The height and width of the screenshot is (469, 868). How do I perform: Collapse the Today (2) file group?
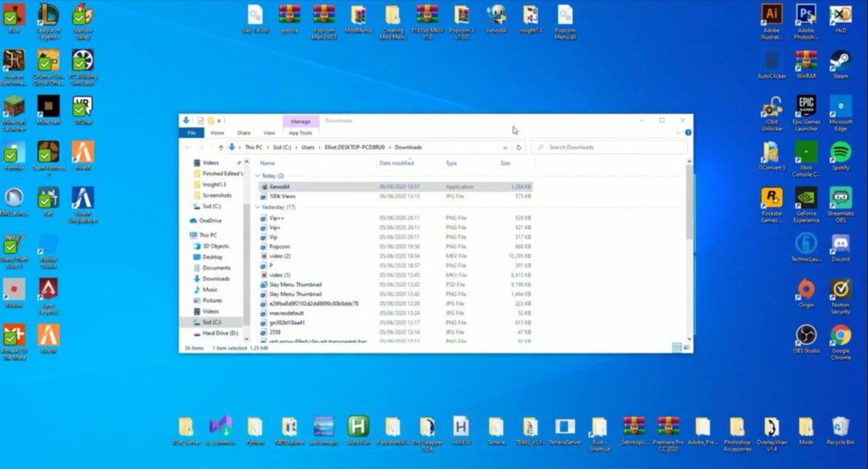click(x=257, y=176)
